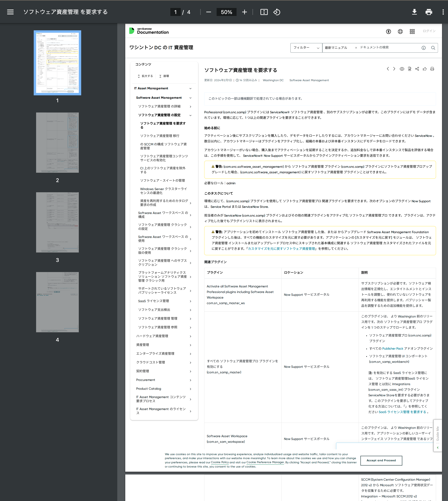Image resolution: width=448 pixels, height=501 pixels.
Task: Select ソフトウェア支出検出 in contents
Action: tap(154, 310)
